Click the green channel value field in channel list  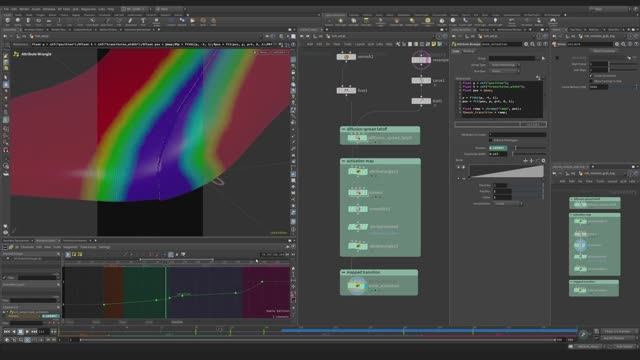[x=50, y=316]
